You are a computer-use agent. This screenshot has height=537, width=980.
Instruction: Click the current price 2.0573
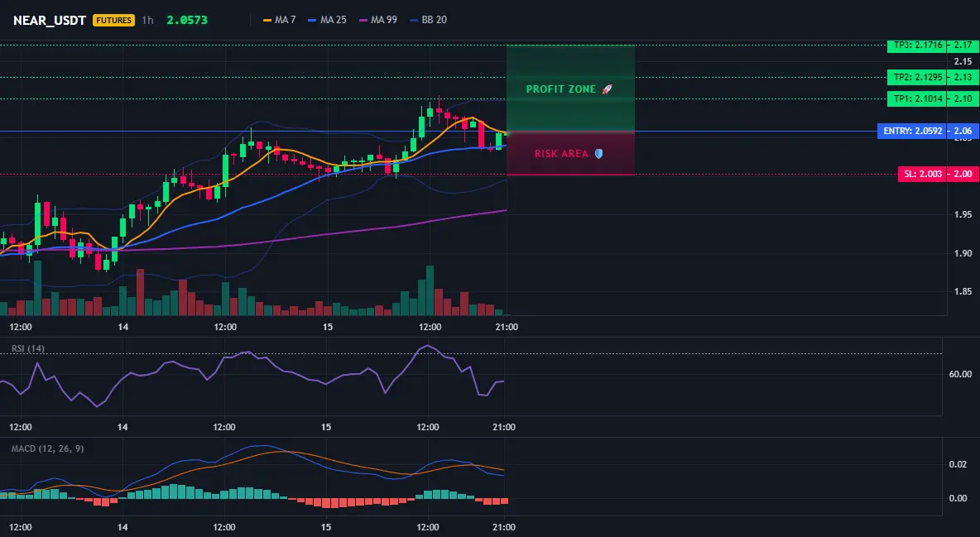(187, 20)
